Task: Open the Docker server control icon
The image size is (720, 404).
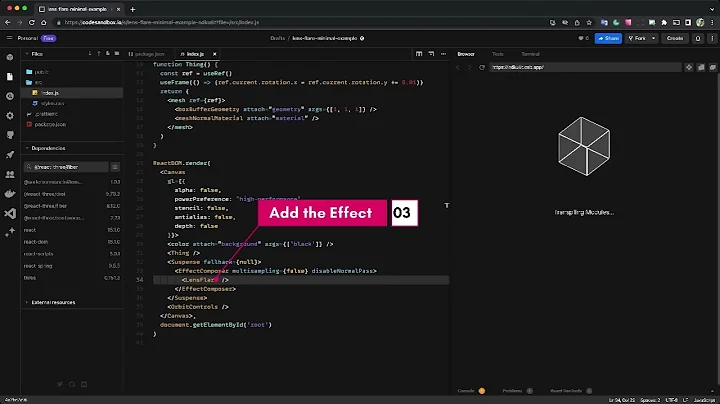Action: coord(10,194)
